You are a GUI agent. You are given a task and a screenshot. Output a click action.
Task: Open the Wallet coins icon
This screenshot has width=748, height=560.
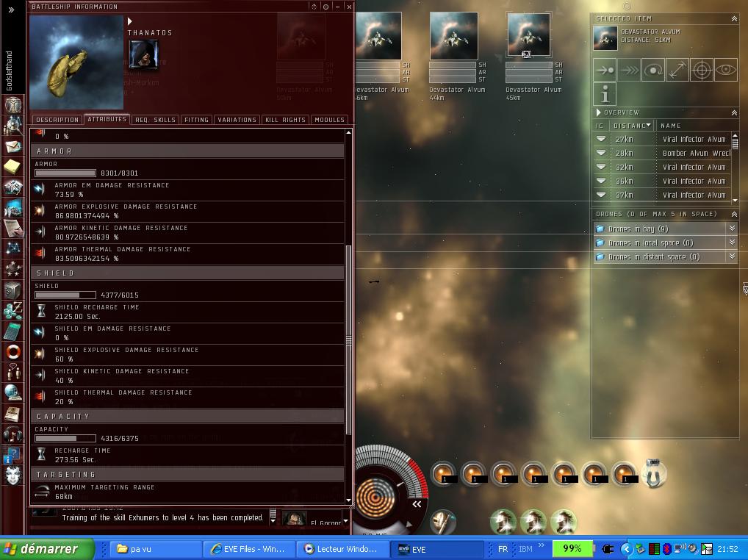pyautogui.click(x=13, y=310)
